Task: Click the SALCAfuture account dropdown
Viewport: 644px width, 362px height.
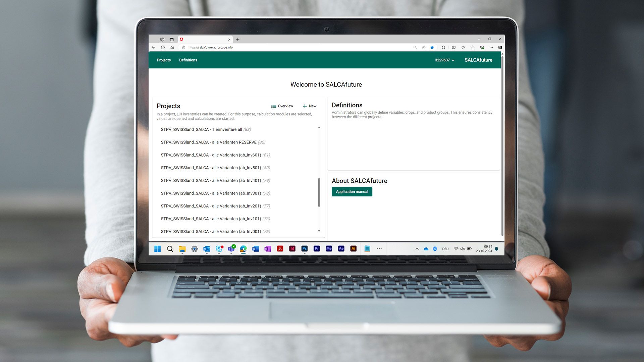Action: (x=444, y=60)
